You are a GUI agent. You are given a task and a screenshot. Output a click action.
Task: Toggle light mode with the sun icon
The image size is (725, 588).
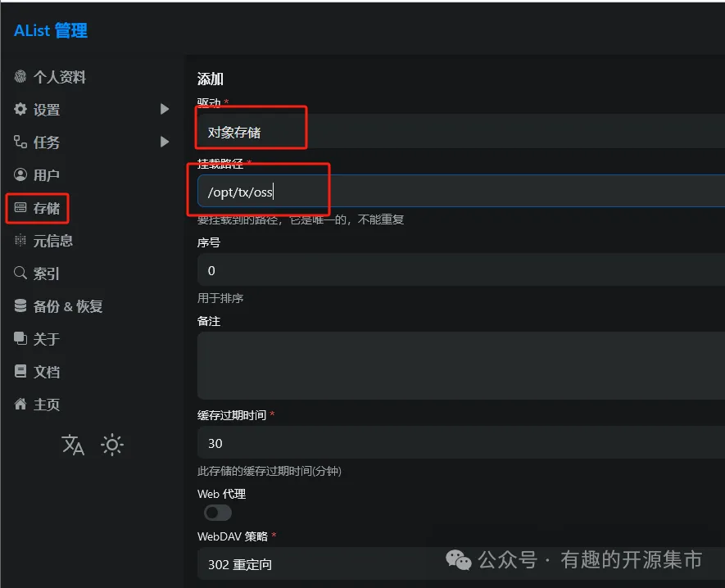[x=112, y=445]
